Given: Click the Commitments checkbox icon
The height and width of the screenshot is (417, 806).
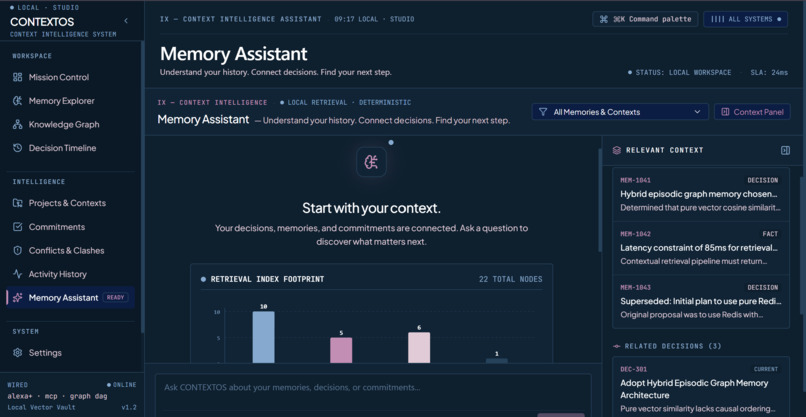Looking at the screenshot, I should [x=17, y=227].
